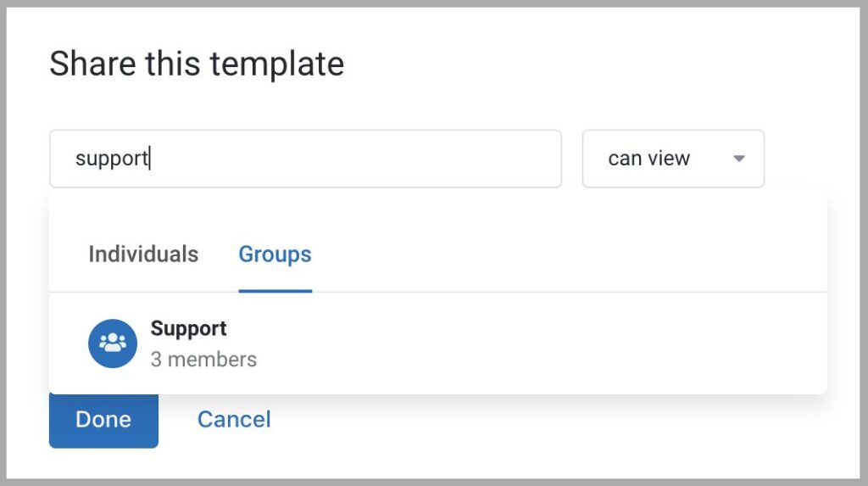
Task: Focus the search field containing support
Action: click(x=305, y=159)
